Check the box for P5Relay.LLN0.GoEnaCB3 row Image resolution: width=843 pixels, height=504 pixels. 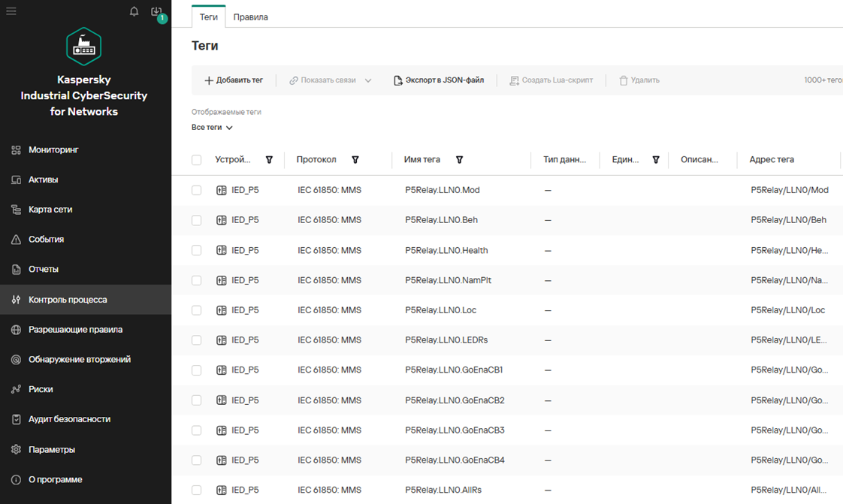tap(197, 430)
